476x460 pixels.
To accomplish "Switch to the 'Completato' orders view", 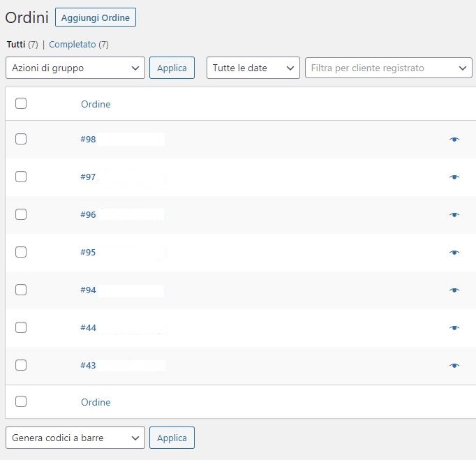I will 73,45.
